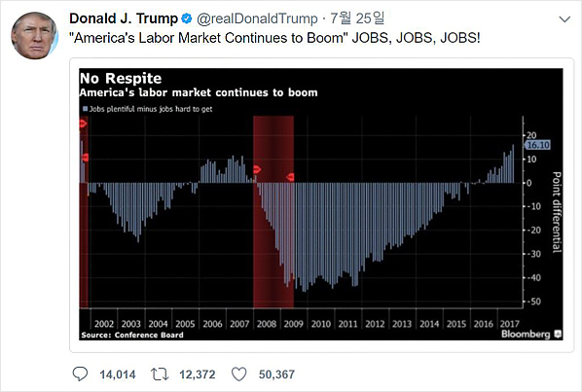Click the blue verified badge
The width and height of the screenshot is (582, 392).
click(x=186, y=18)
